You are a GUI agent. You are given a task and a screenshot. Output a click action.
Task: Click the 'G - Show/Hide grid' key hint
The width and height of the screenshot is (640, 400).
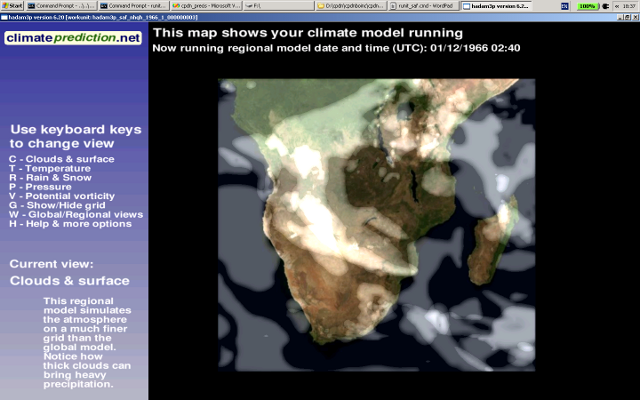[57, 205]
